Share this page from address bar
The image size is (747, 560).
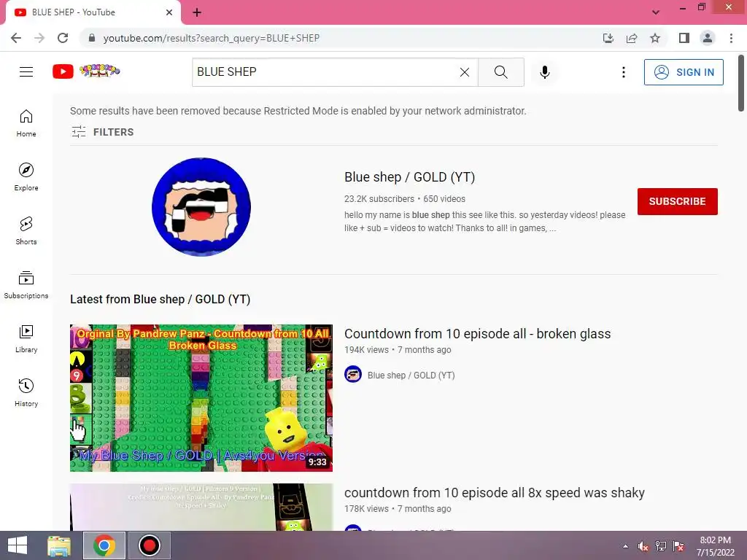pos(632,38)
